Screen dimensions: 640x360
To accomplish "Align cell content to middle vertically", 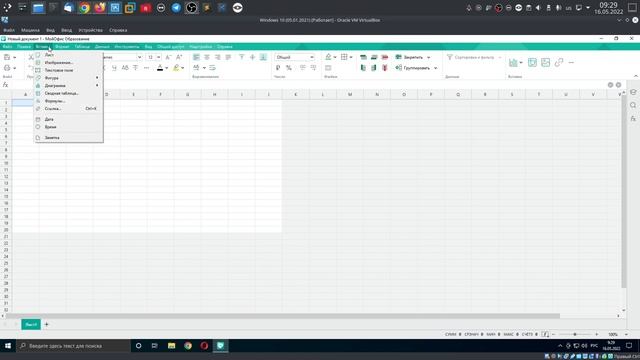I will point(252,57).
